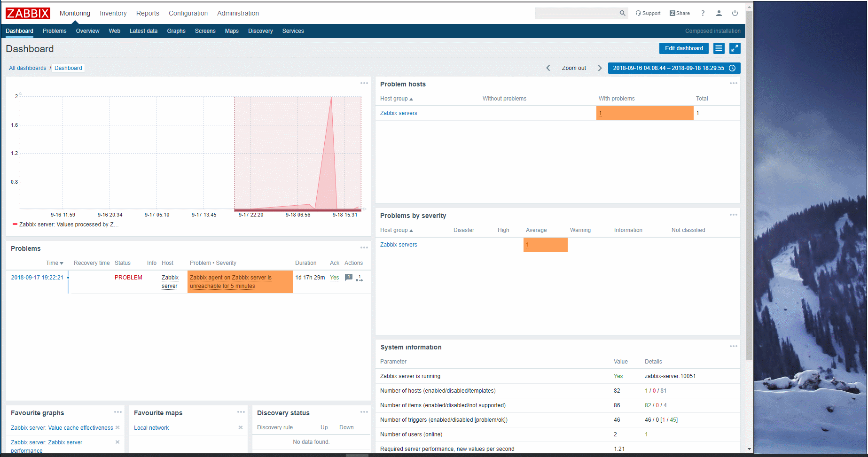Image resolution: width=868 pixels, height=457 pixels.
Task: Click the previous time period arrow
Action: 548,68
